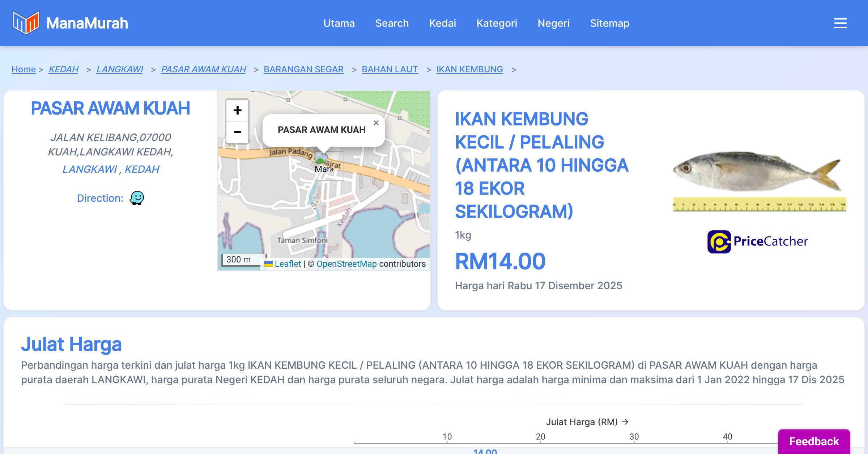Open the BAHAN LAUT breadcrumb link
868x454 pixels.
click(390, 69)
